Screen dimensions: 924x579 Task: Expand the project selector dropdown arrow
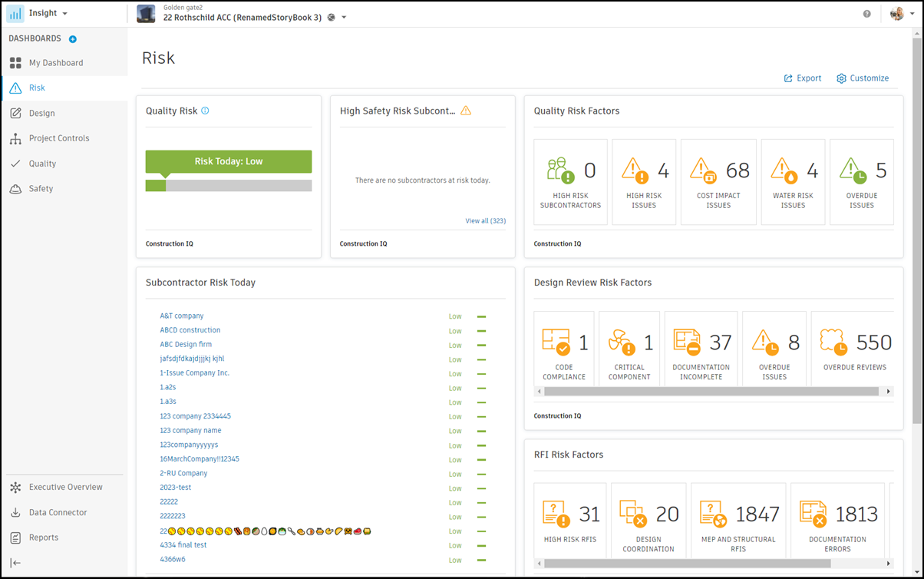(344, 18)
